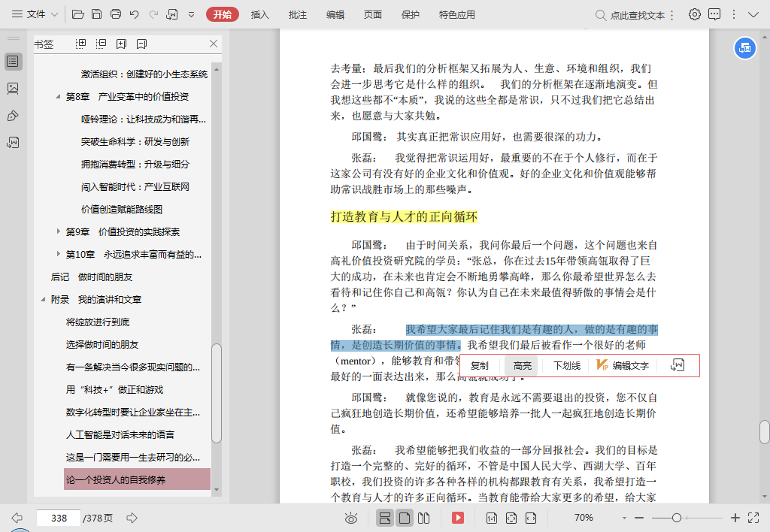Click the zoom slider handle

677,518
